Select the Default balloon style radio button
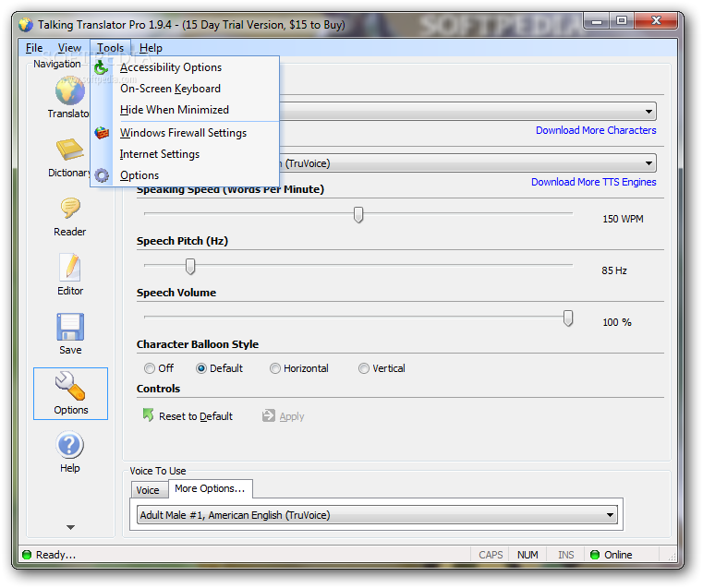 pyautogui.click(x=201, y=368)
